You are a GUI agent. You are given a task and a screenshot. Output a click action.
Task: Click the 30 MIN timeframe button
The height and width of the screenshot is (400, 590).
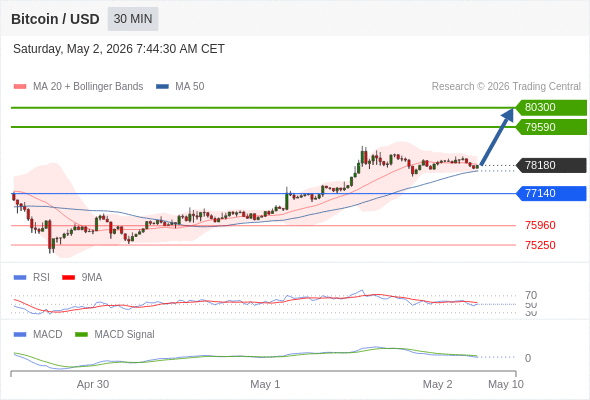[x=133, y=19]
